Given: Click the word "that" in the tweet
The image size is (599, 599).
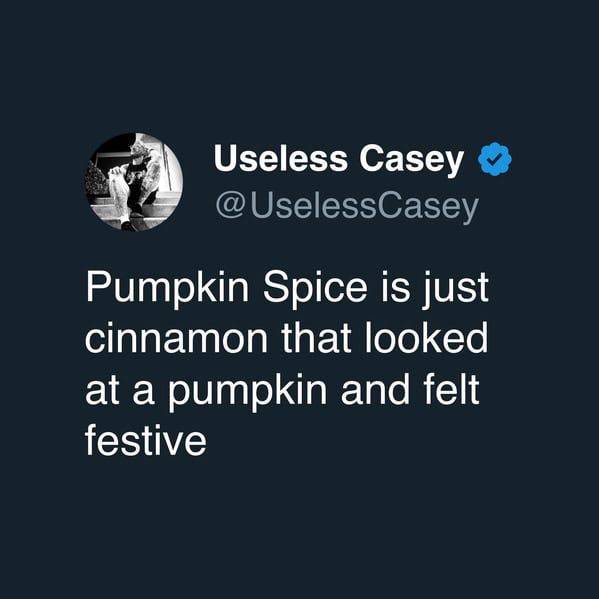Looking at the screenshot, I should pos(316,338).
